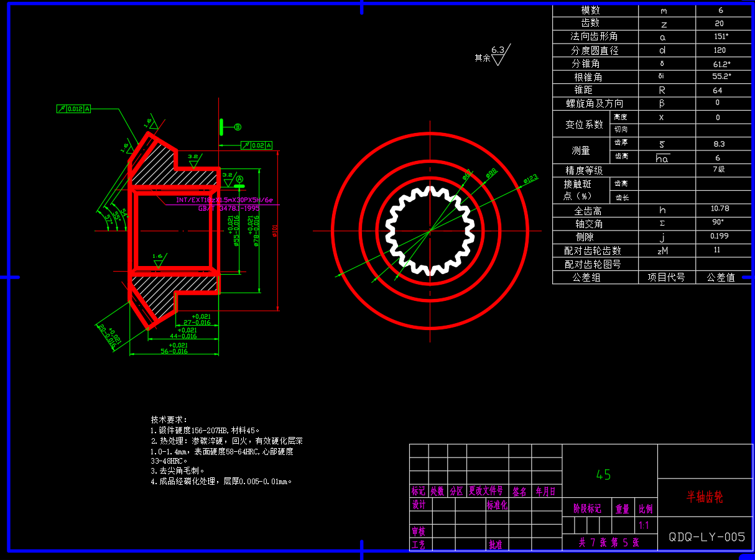Select the '其余' 6.3 roughness symbol

point(494,55)
